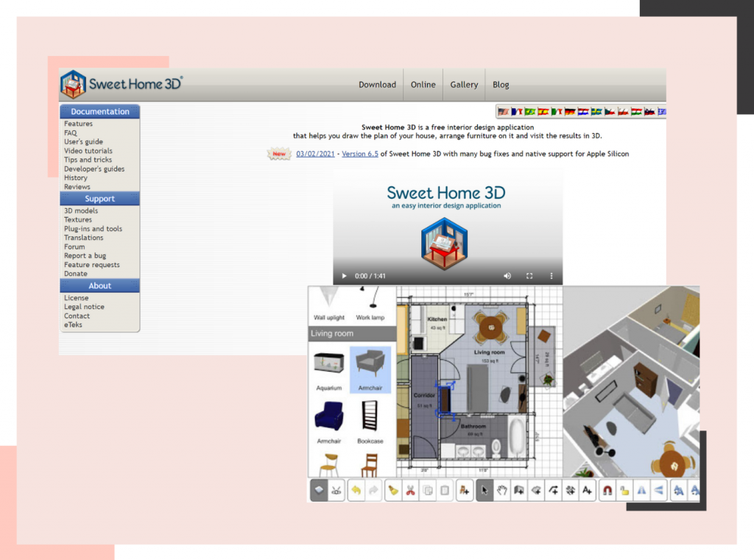Toggle the red magnet magnetism button
Screen dimensions: 754x560
[x=607, y=491]
